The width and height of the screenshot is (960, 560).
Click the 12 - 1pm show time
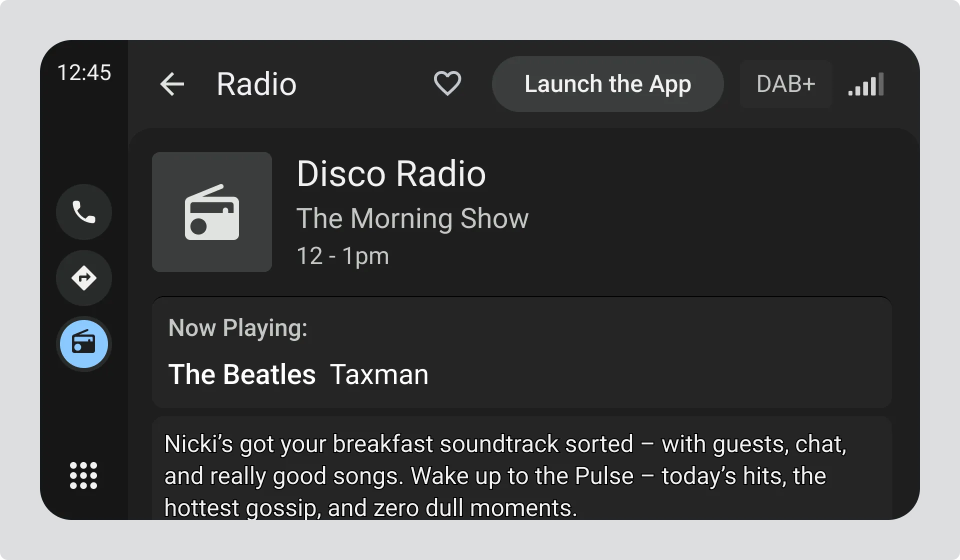(x=342, y=256)
